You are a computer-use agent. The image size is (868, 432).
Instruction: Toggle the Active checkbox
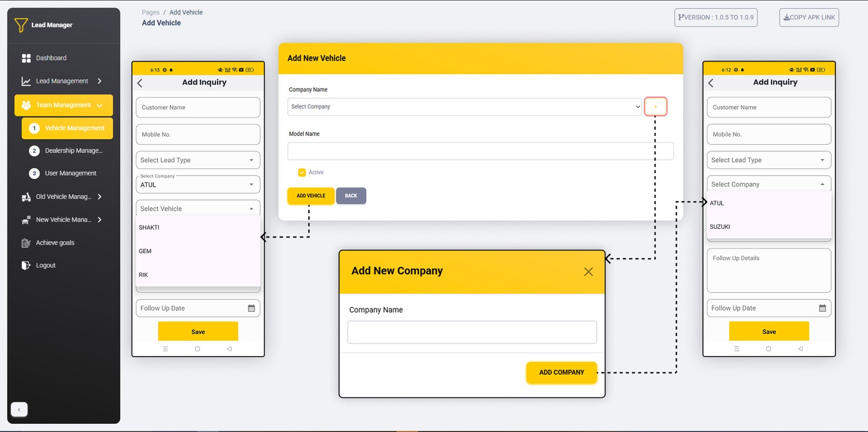(x=302, y=172)
